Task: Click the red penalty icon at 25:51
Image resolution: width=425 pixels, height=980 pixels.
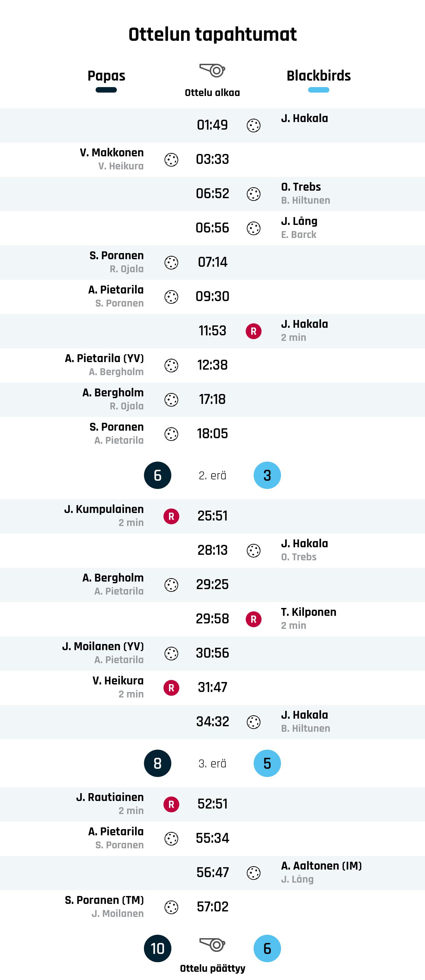Action: coord(171,516)
